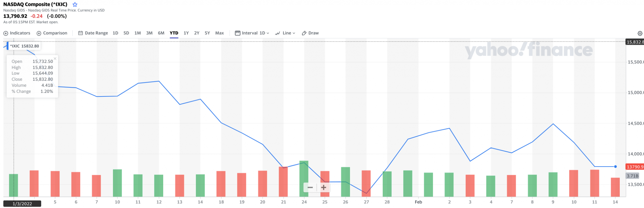This screenshot has width=644, height=208.
Task: Click the last data point dot on line
Action: [615, 167]
